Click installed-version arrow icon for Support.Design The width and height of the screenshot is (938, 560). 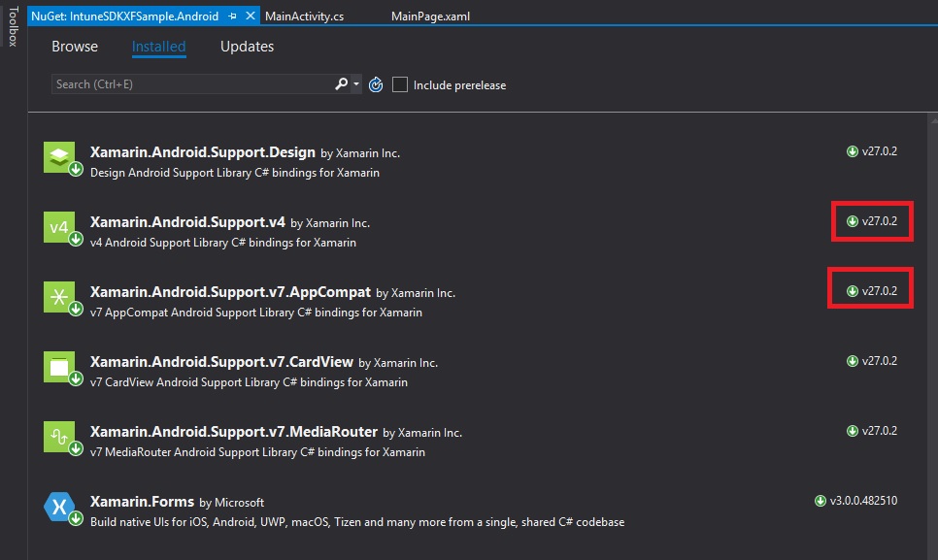pyautogui.click(x=853, y=151)
